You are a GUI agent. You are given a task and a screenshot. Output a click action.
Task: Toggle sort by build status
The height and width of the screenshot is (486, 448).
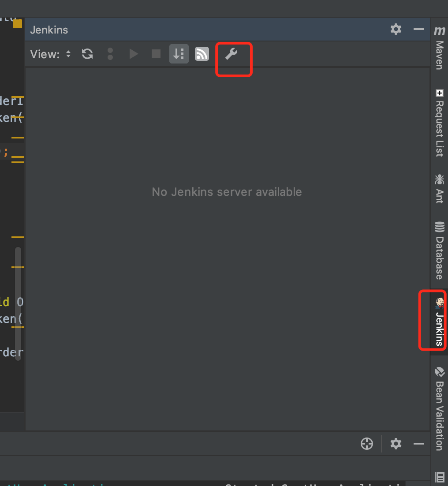point(179,54)
